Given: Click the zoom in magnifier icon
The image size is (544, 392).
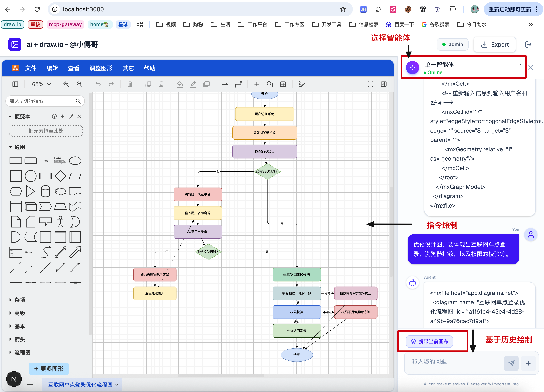Looking at the screenshot, I should [66, 84].
